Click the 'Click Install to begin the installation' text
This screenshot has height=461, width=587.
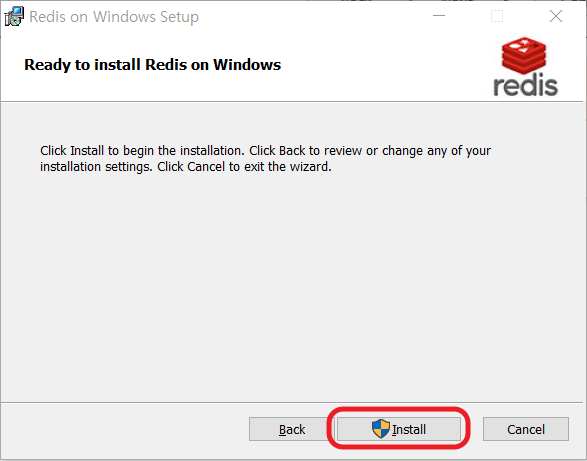[265, 158]
